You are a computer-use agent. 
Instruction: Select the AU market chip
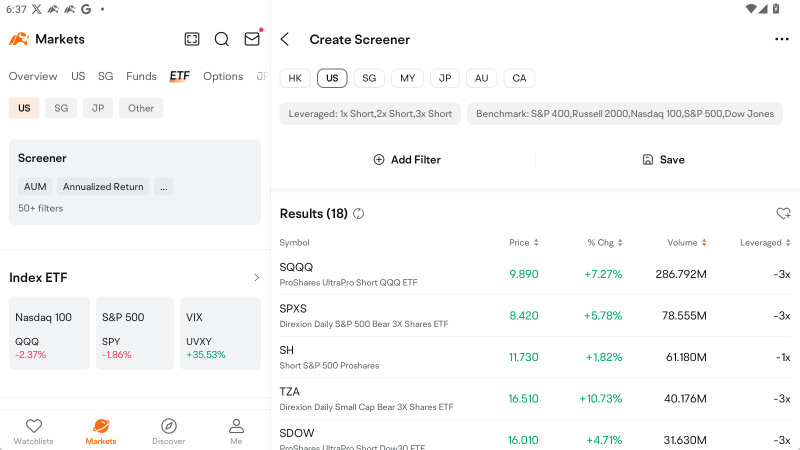pos(482,78)
